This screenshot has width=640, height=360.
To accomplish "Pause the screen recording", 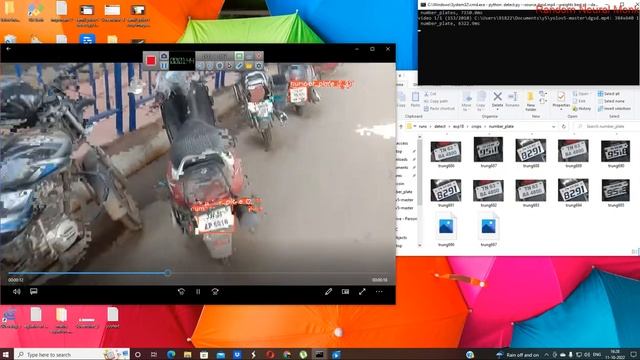I will 164,65.
